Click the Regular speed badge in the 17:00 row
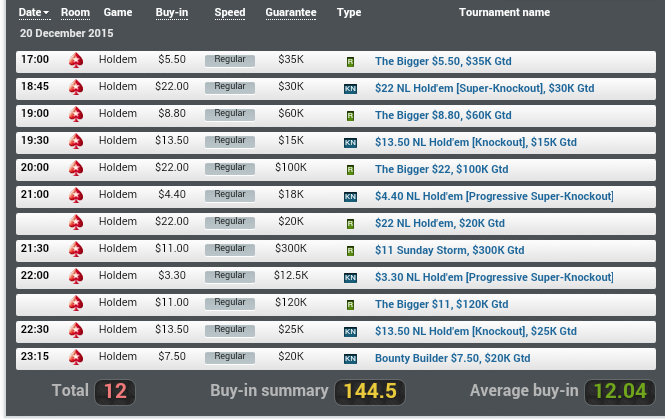 click(230, 60)
